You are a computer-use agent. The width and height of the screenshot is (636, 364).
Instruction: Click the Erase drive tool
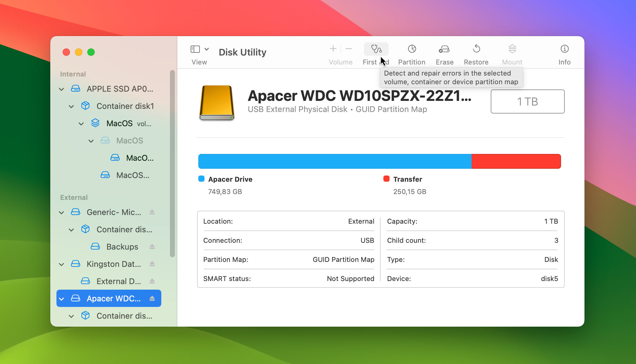444,49
